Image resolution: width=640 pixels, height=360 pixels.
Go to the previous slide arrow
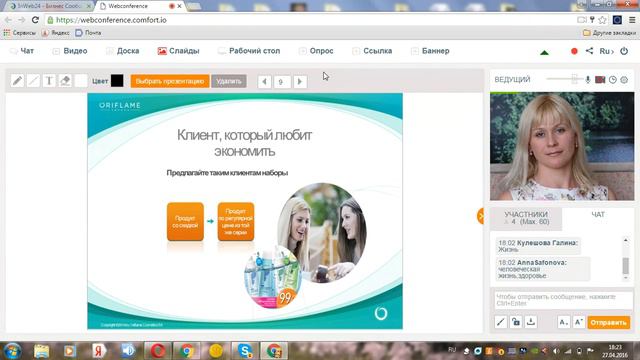264,82
